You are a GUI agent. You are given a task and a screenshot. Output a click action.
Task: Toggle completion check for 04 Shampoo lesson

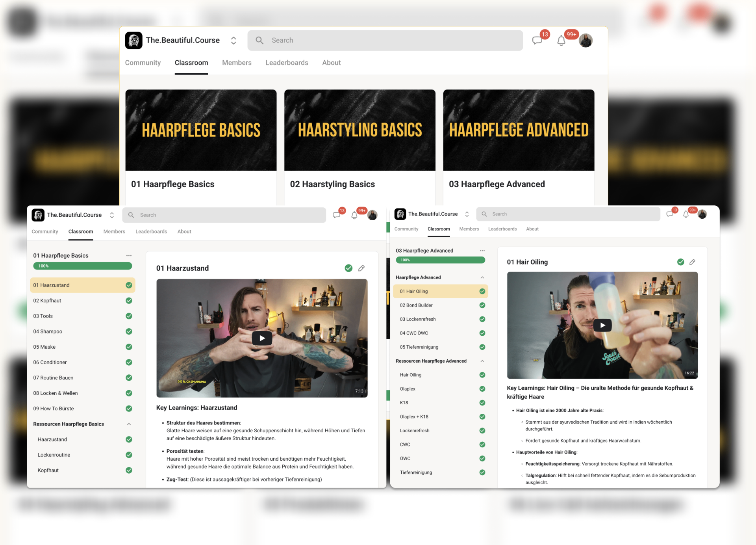point(129,331)
